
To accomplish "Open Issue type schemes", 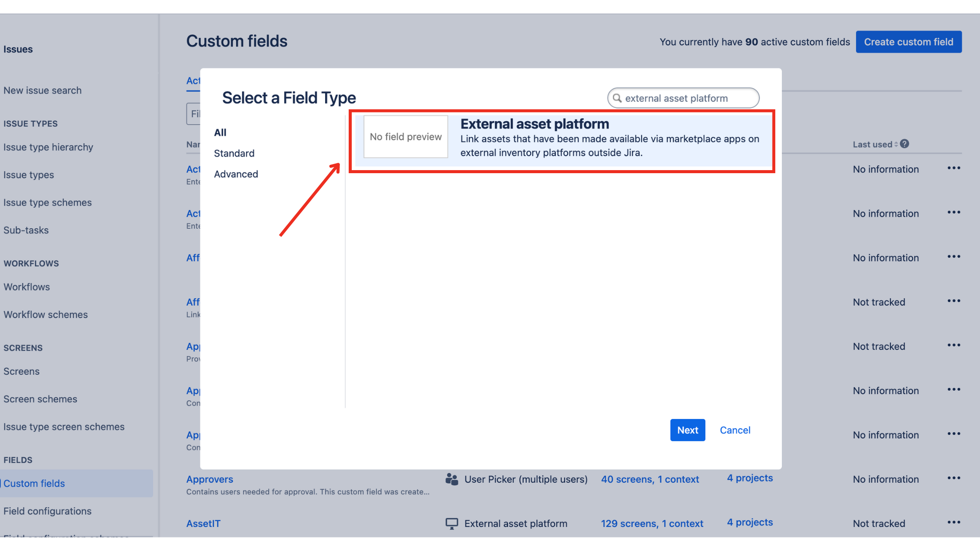I will coord(47,202).
